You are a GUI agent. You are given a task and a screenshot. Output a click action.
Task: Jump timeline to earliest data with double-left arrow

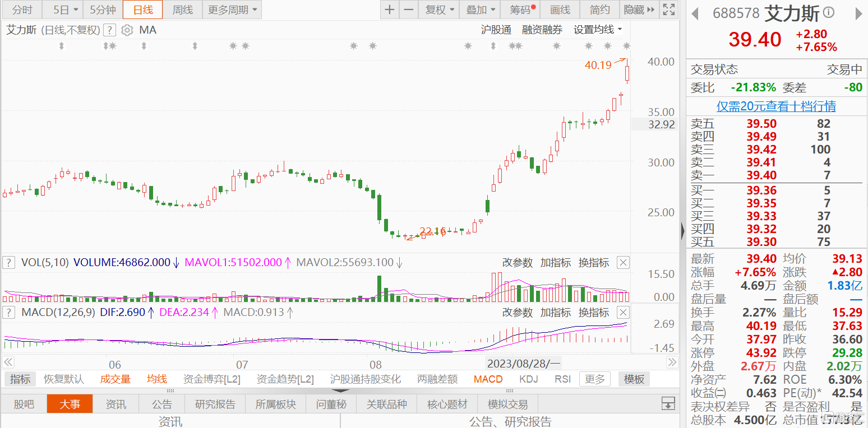click(8, 363)
